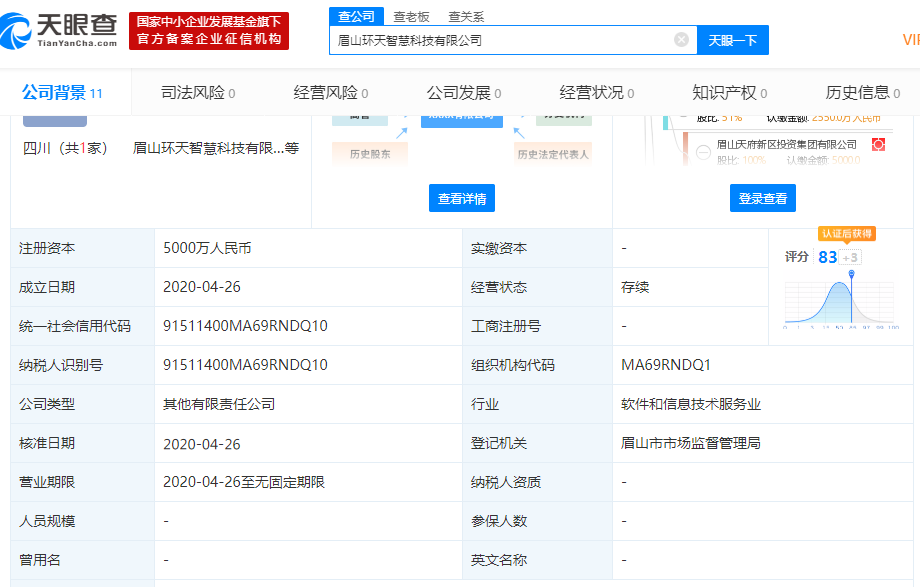
Task: Open the 公司背景 tab
Action: pos(62,93)
